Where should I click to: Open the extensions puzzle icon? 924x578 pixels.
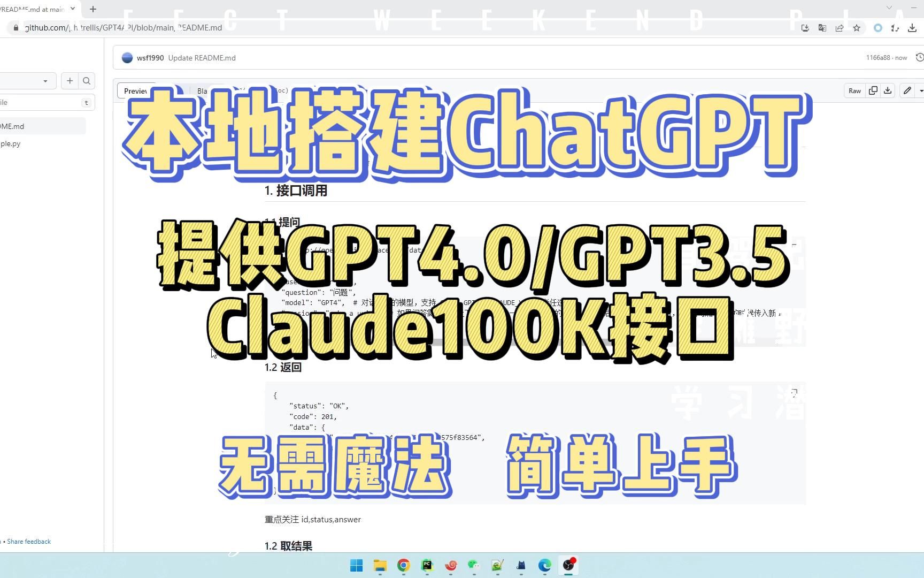pos(895,28)
